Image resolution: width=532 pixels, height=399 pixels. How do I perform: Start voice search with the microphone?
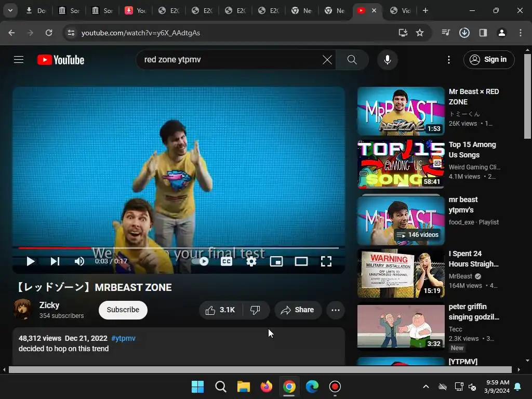[388, 60]
